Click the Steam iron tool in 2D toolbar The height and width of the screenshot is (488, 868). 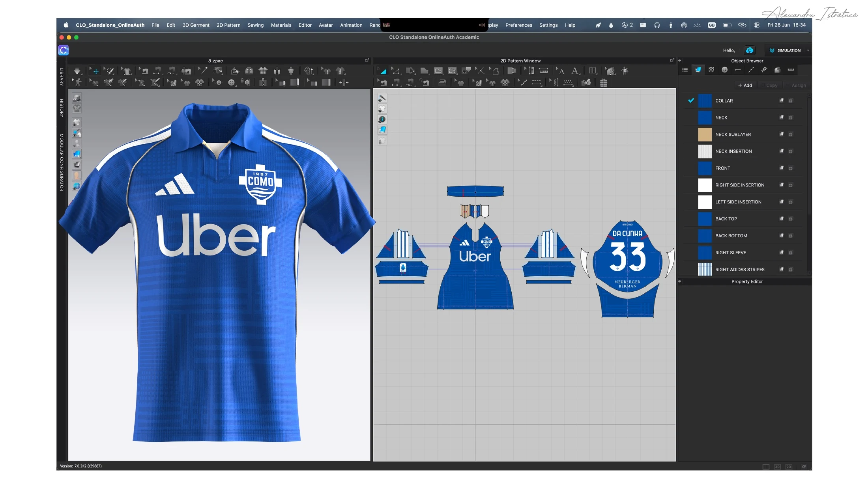click(442, 82)
